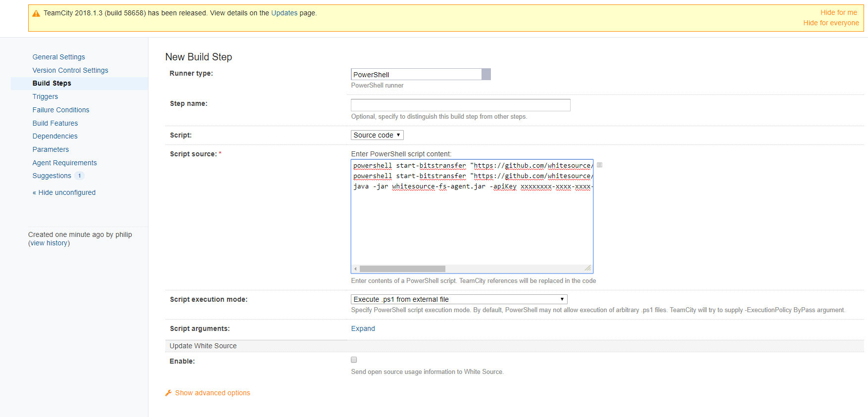
Task: Open the Script 'Source code' dropdown
Action: pos(377,135)
